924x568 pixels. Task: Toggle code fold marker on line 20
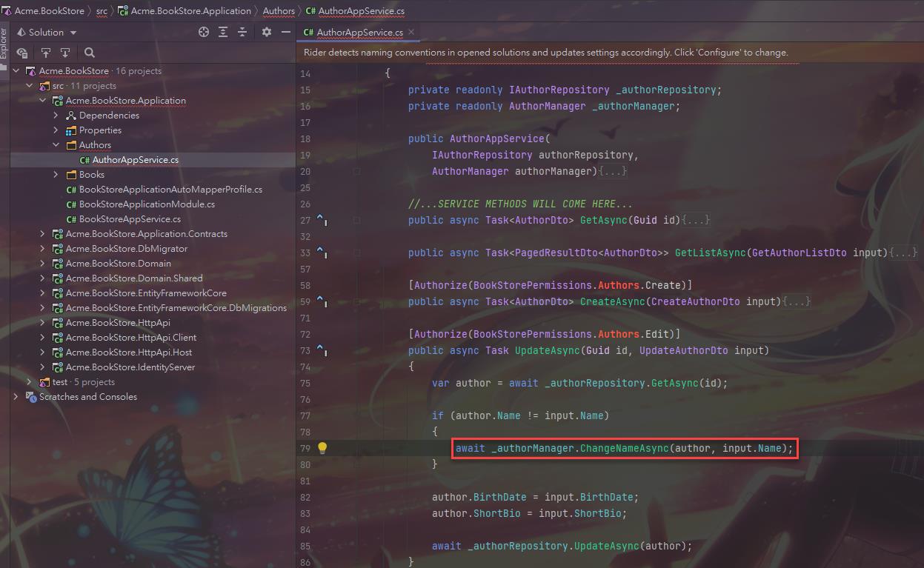356,171
